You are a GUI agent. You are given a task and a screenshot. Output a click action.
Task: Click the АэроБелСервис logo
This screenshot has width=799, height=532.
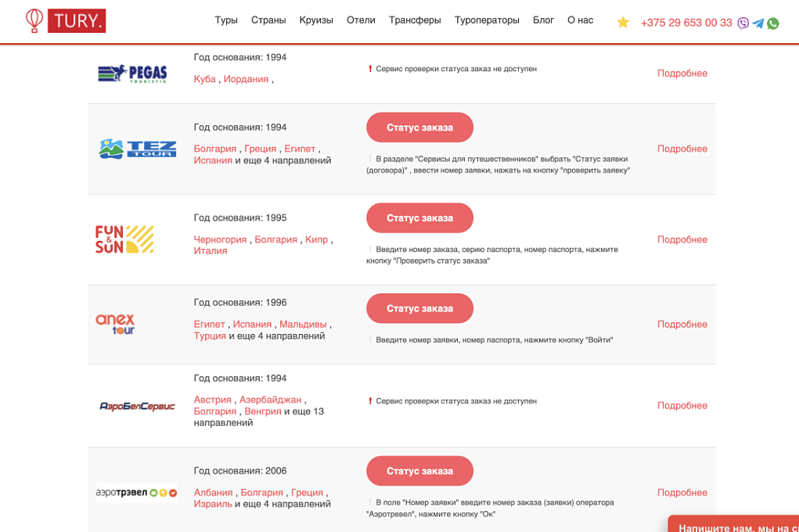(137, 406)
